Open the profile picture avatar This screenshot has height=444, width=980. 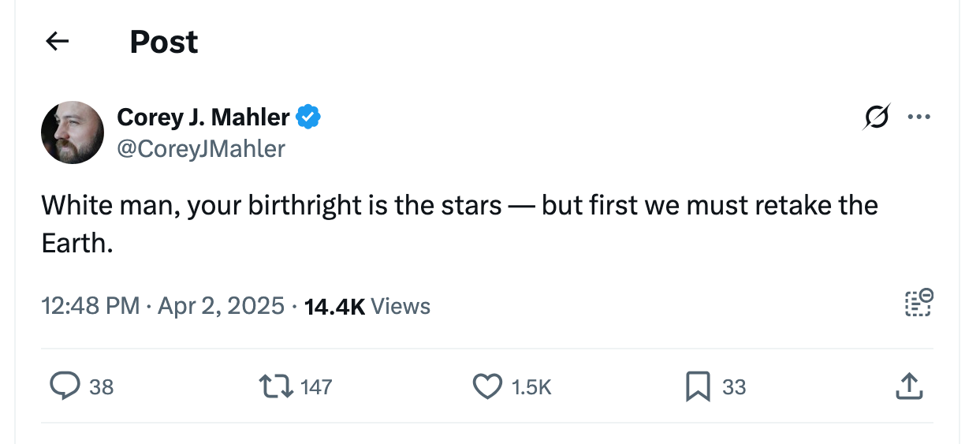tap(73, 132)
